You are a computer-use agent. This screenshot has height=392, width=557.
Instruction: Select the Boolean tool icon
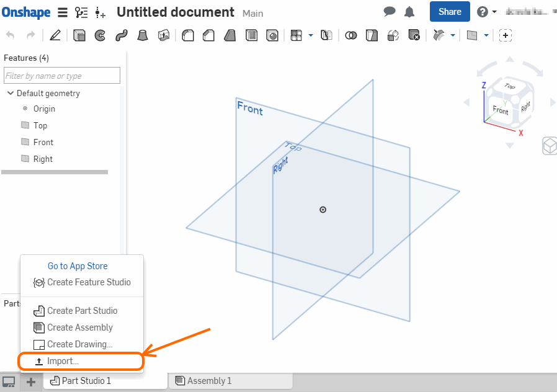(351, 35)
